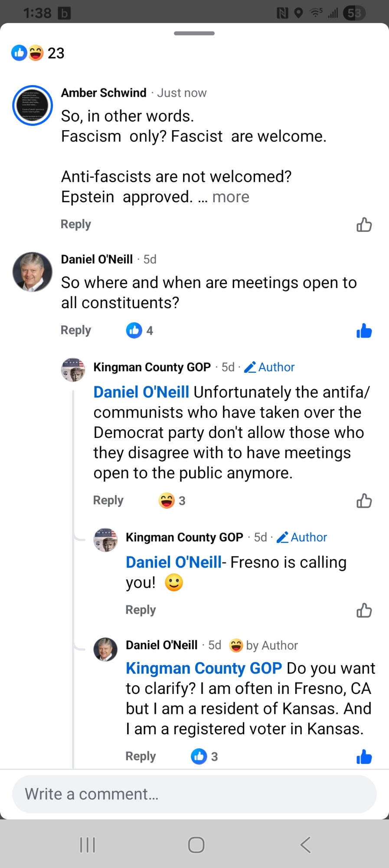Screen dimensions: 389x868
Task: Tap the blue 'Daniel O'Neill' mention in antifa reply
Action: [x=141, y=392]
